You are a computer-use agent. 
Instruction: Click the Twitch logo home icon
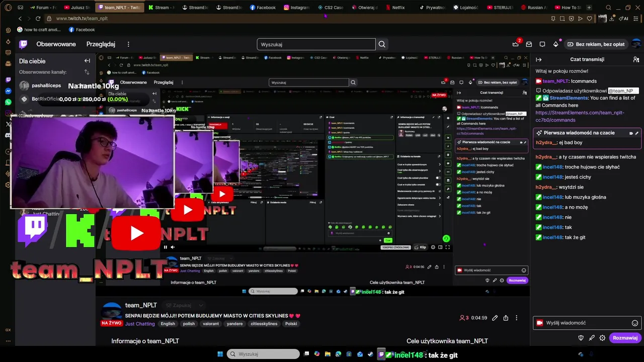pos(23,44)
